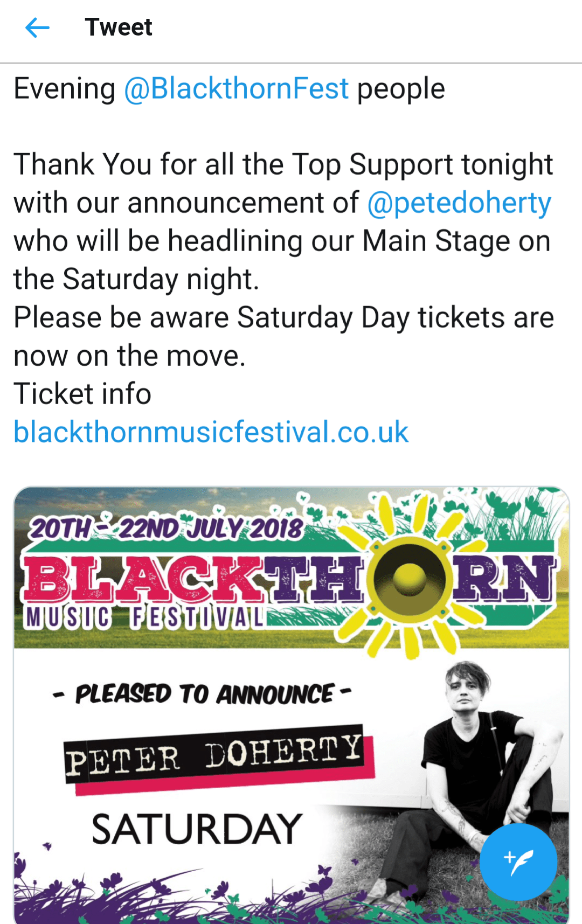Tap the Blackthorn logo text in poster

tap(194, 580)
